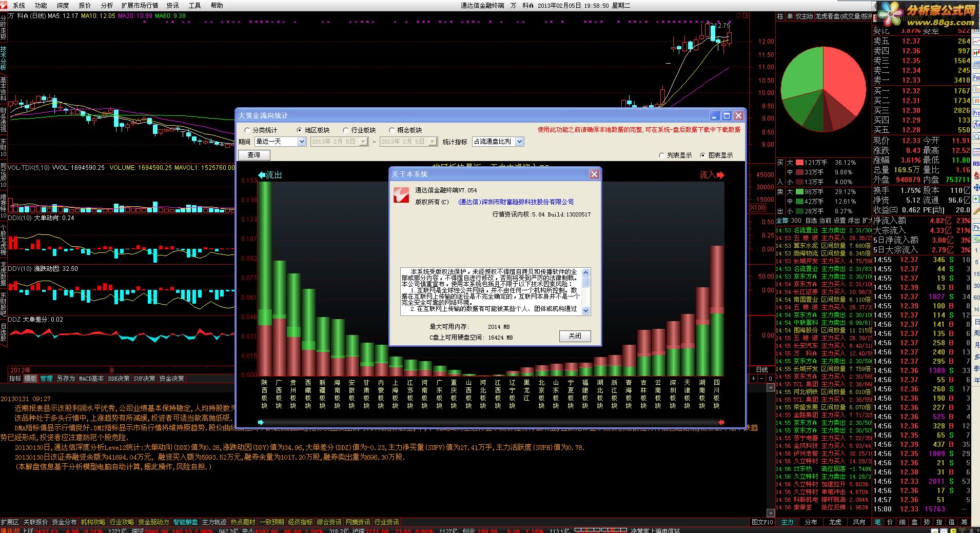The image size is (980, 533).
Task: Open the 报价 menu
Action: 85,5
